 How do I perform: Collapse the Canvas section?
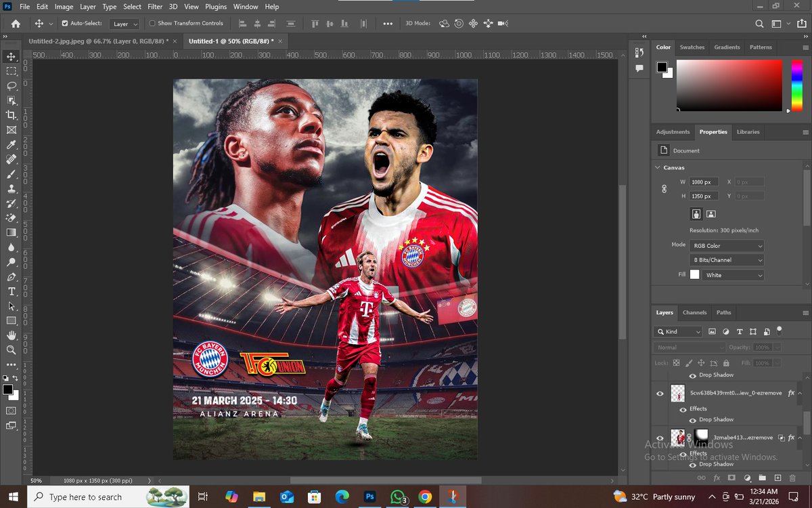click(658, 167)
